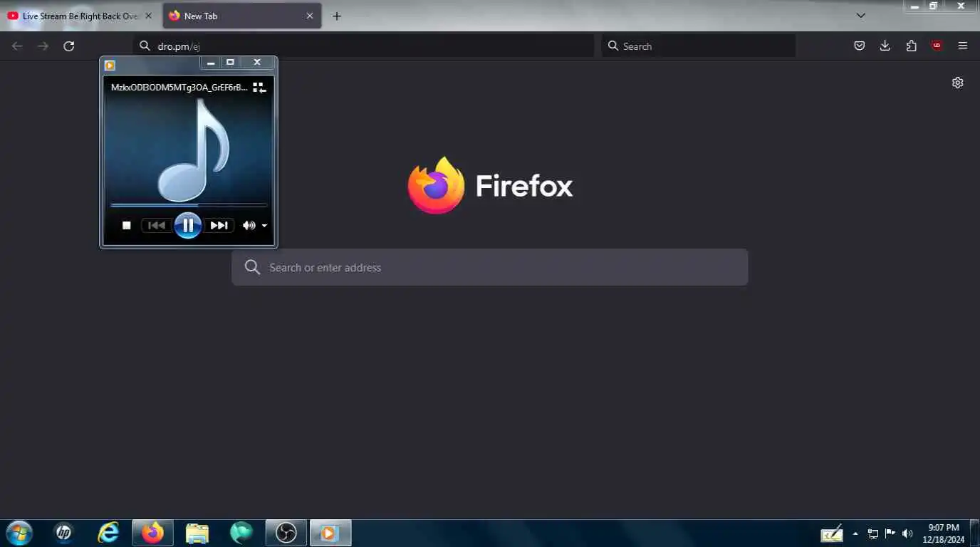Click the media player title bar icon
980x547 pixels.
coord(110,65)
